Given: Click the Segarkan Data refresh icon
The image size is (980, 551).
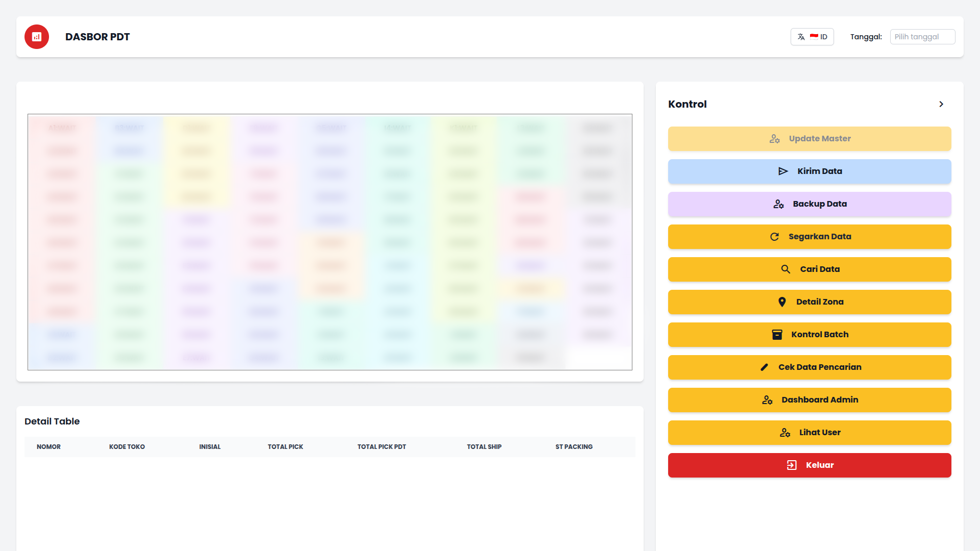Looking at the screenshot, I should coord(774,237).
